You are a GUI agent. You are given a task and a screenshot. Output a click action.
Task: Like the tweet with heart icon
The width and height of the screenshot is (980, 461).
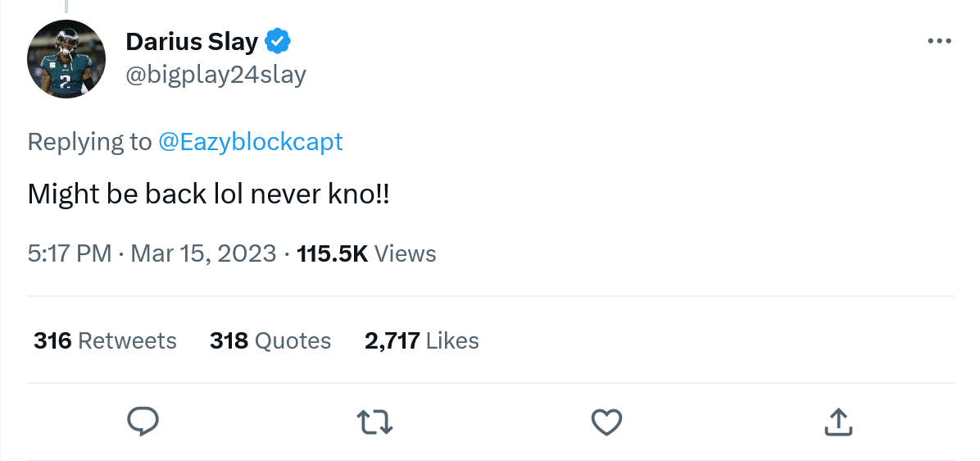[x=606, y=422]
